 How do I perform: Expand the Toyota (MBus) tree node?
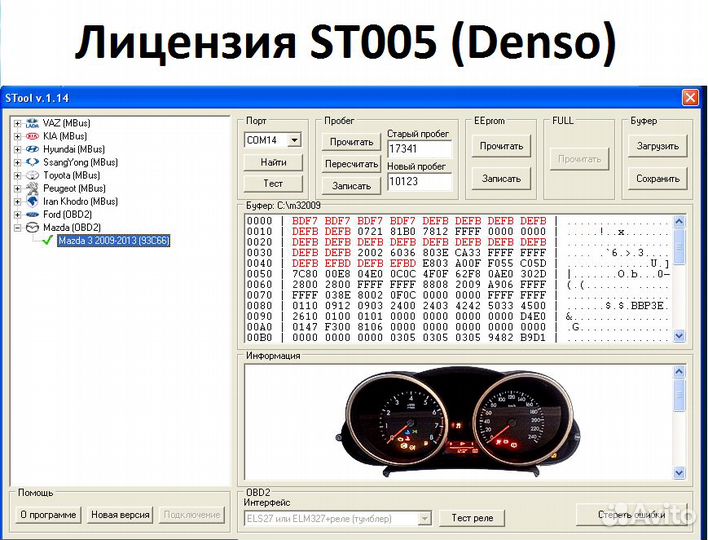(x=18, y=176)
